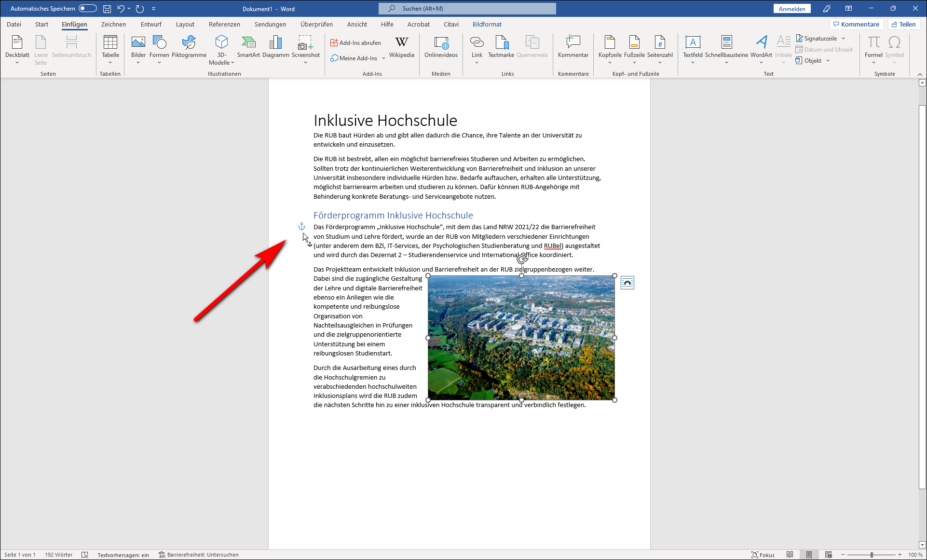The width and height of the screenshot is (927, 560).
Task: Redo the last action
Action: click(140, 9)
